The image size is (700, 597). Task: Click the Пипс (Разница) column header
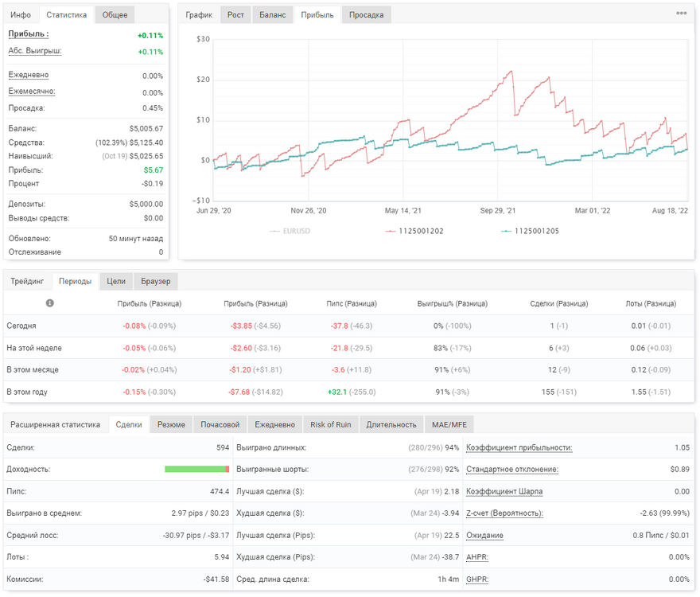pos(352,304)
